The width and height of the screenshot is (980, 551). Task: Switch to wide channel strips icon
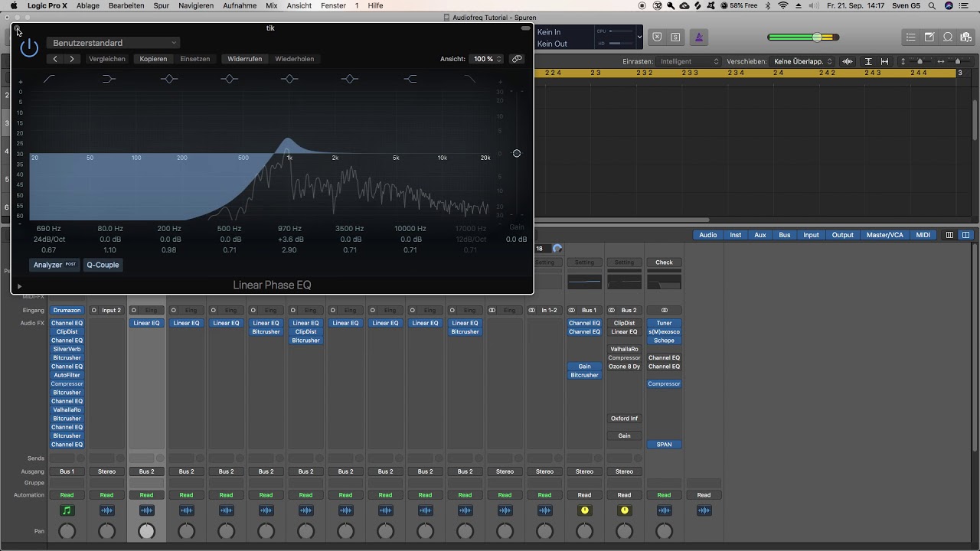[x=965, y=235]
